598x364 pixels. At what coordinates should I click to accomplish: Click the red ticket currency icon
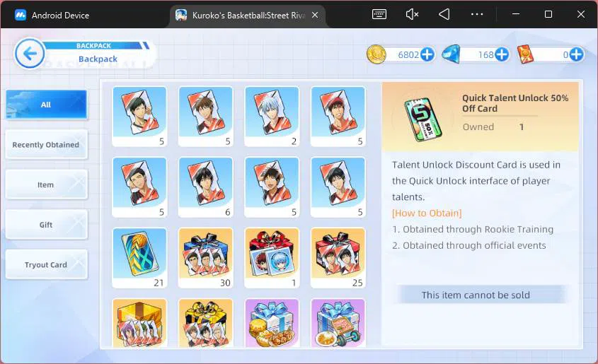(x=525, y=54)
